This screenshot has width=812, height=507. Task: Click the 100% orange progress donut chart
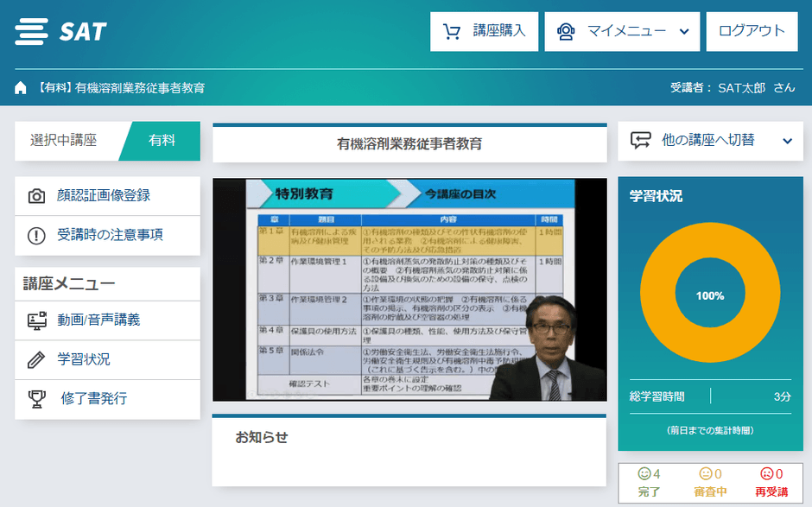click(710, 295)
